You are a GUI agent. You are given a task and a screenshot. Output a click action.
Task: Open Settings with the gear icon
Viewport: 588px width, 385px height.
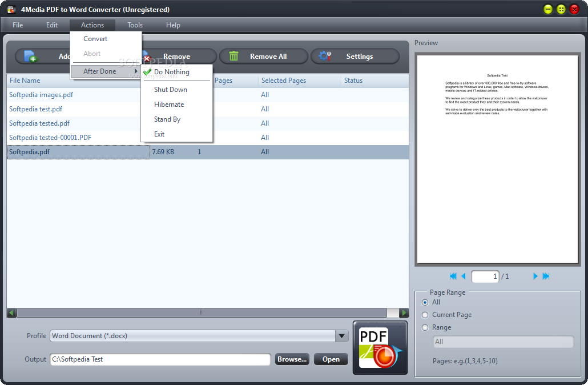(x=325, y=57)
